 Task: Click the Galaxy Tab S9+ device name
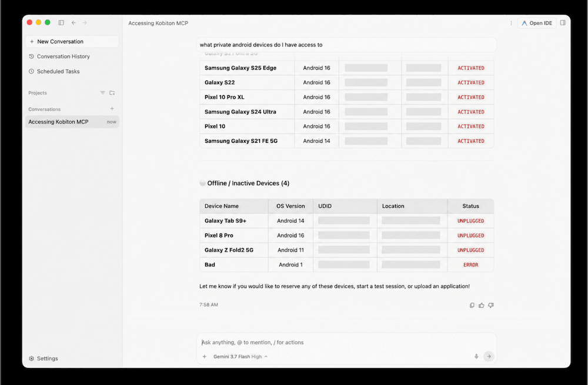pos(225,221)
